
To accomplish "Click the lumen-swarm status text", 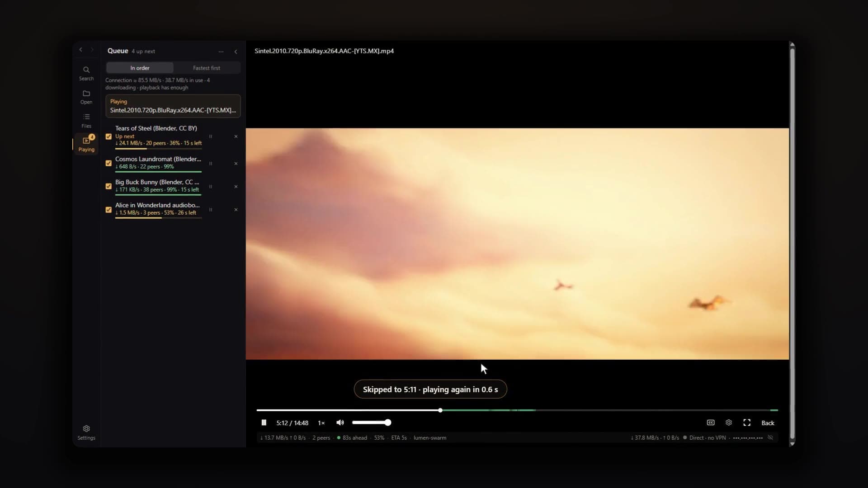I will [430, 438].
